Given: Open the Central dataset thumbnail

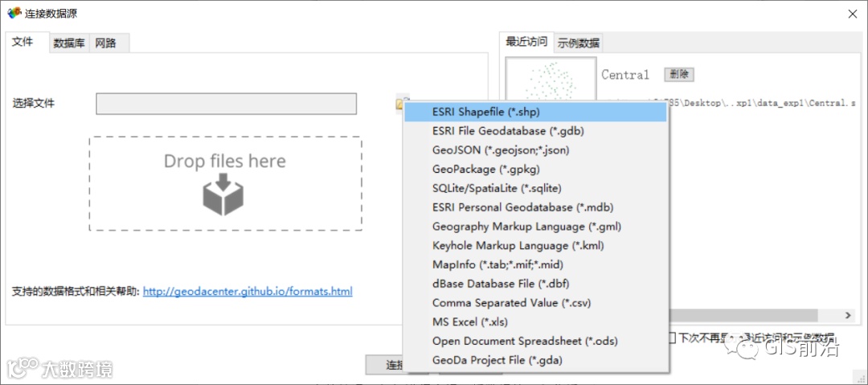Looking at the screenshot, I should point(551,80).
